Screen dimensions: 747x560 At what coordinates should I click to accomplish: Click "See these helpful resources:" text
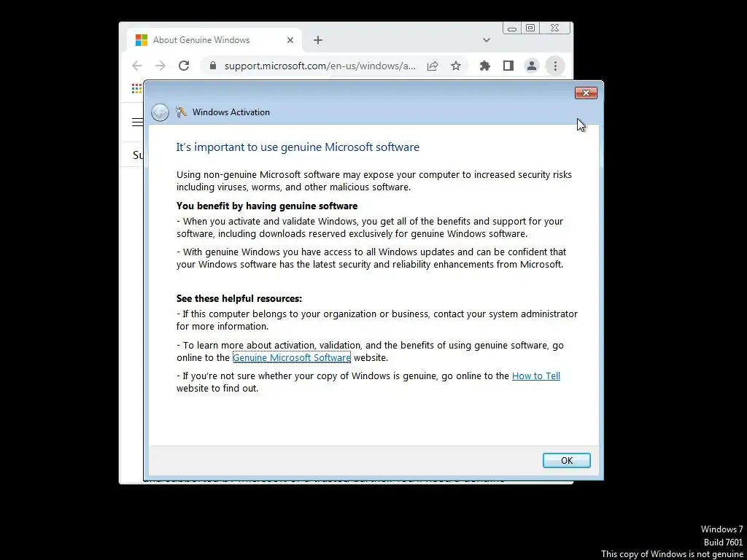[239, 298]
